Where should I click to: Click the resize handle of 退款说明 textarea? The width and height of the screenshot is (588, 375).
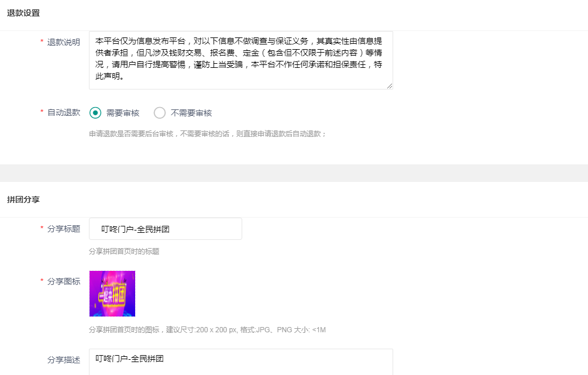coord(390,86)
